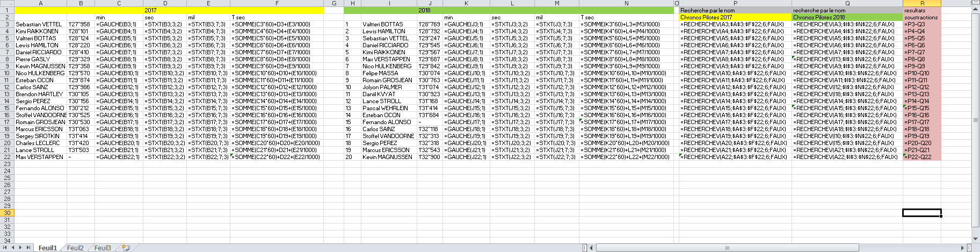Screen dimensions: 980x252
Task: Insert a new worksheet using tab icon
Action: [x=126, y=248]
